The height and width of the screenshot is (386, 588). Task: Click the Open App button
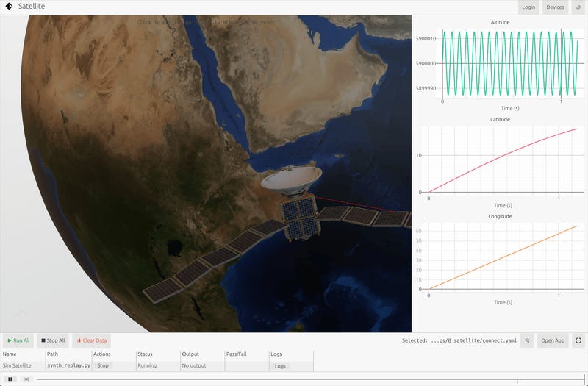553,340
